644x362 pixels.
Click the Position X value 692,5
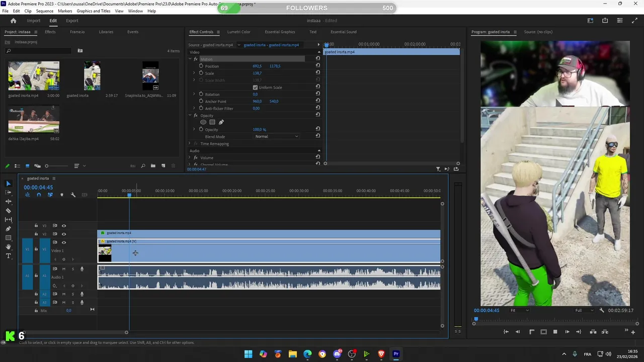(257, 66)
